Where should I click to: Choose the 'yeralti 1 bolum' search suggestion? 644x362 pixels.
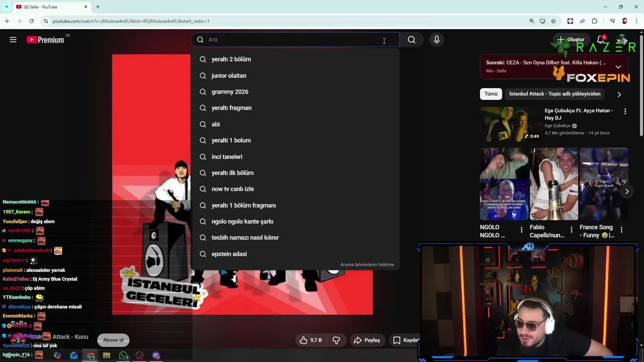295,140
